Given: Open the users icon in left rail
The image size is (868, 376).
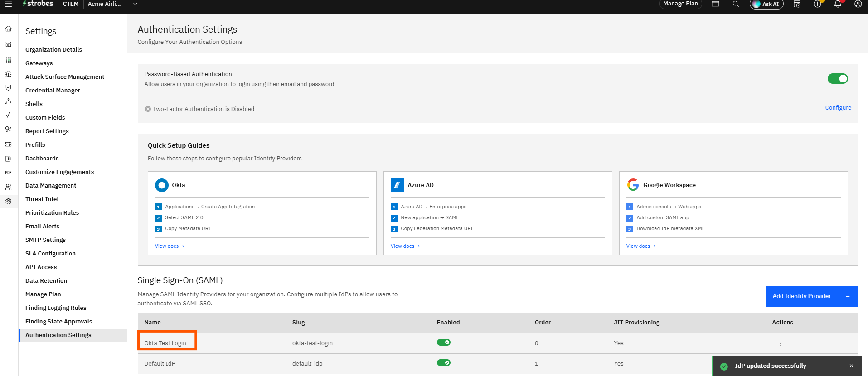Looking at the screenshot, I should 8,187.
